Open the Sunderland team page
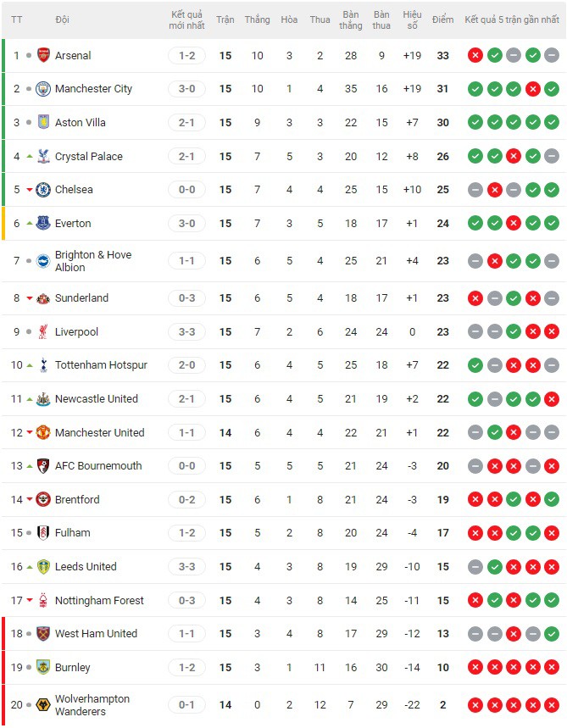The image size is (567, 728). (x=85, y=298)
